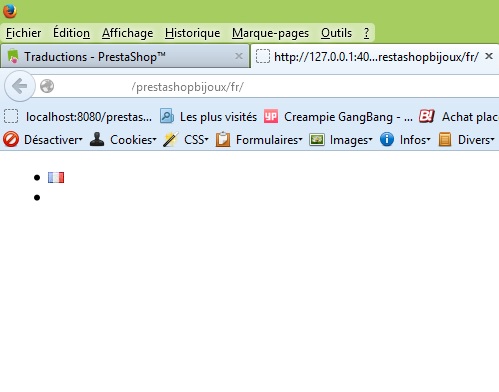Expand the Infos dropdown menu
Screen dimensions: 499x392
pyautogui.click(x=415, y=140)
